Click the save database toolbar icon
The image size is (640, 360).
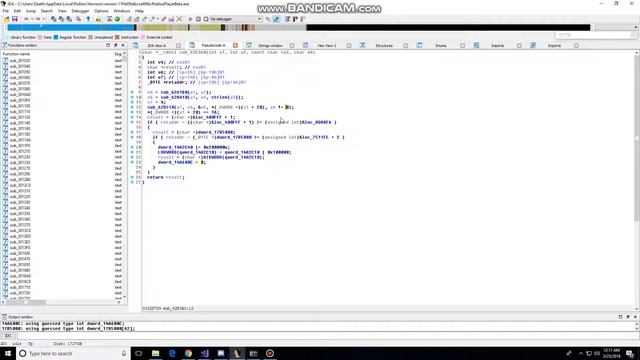coord(15,19)
